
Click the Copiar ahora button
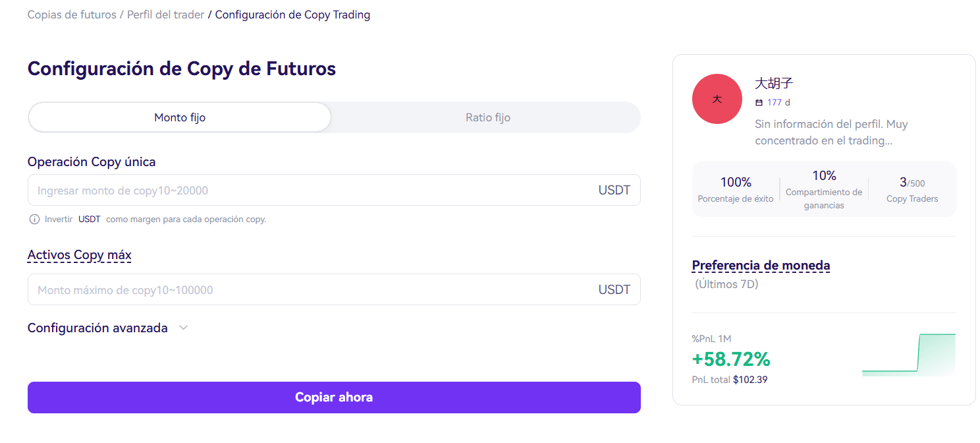[334, 398]
